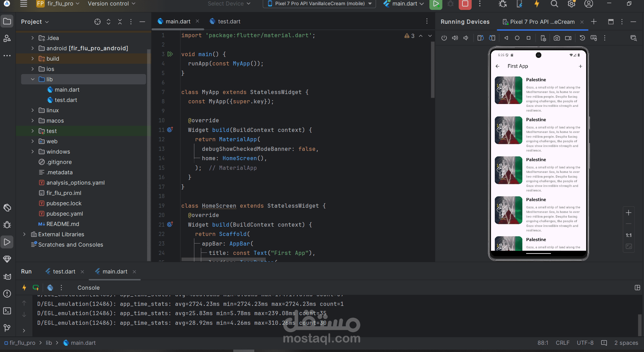
Task: Open the fir_flu_pro project dropdown
Action: coord(58,4)
